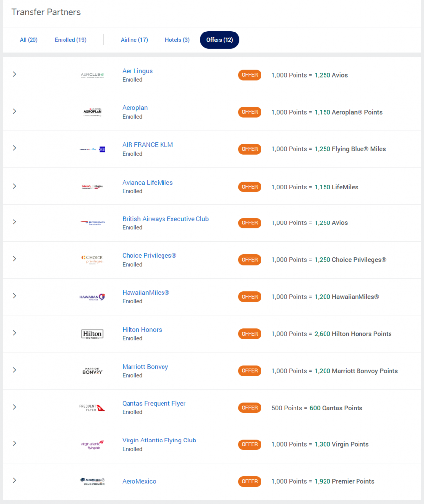Show All (20) transfer partners

pos(29,40)
